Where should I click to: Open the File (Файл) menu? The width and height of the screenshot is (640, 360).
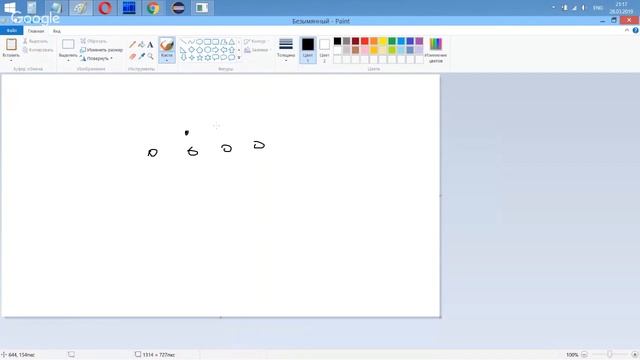(x=11, y=31)
